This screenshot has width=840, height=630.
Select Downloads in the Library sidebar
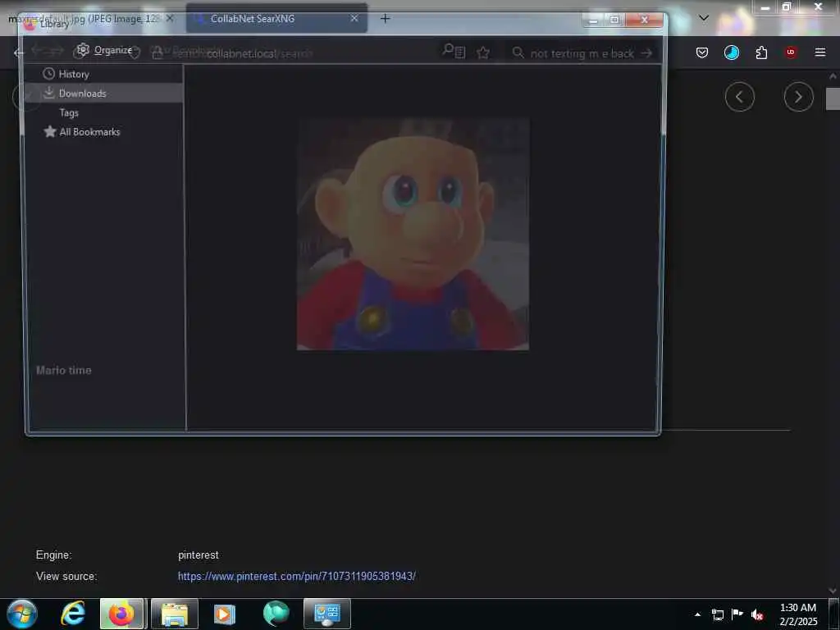[x=103, y=94]
